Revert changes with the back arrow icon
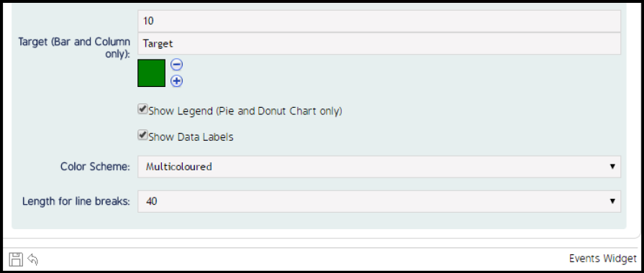644x273 pixels. (x=33, y=259)
